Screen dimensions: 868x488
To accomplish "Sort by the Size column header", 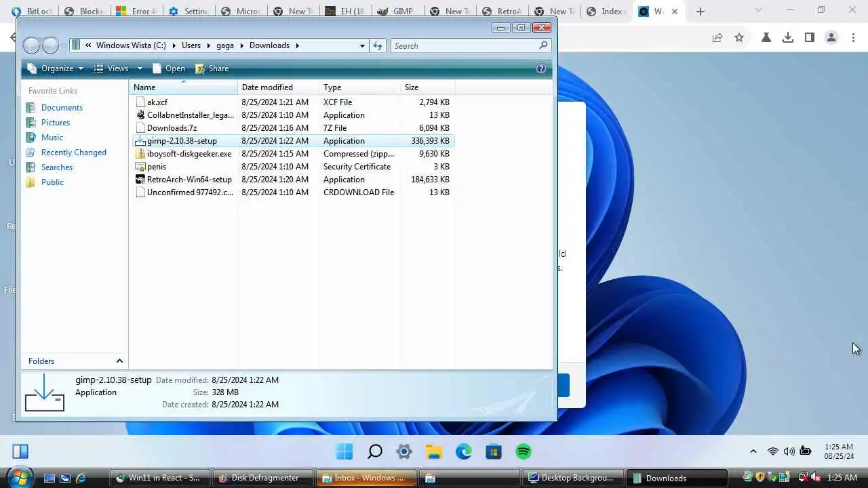I will [x=427, y=87].
